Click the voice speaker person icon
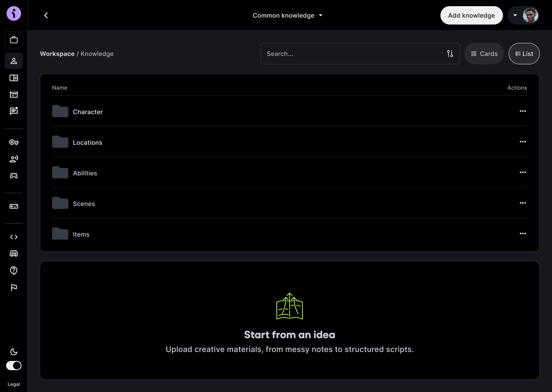The image size is (552, 392). coord(14,159)
